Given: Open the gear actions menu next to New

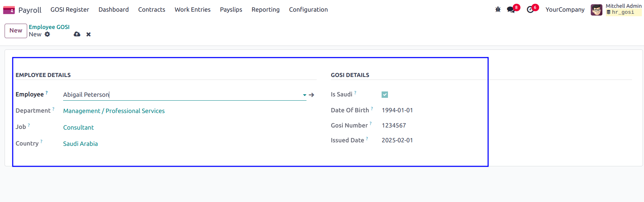Looking at the screenshot, I should [x=47, y=34].
